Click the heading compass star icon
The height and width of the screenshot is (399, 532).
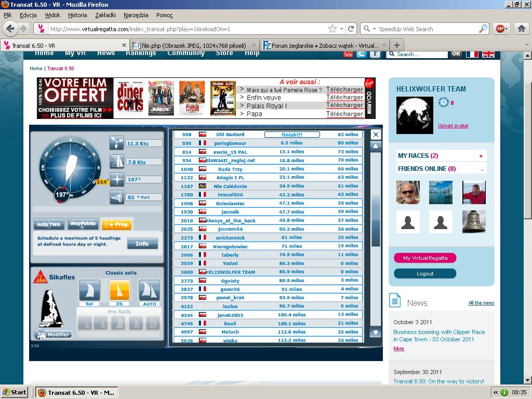pyautogui.click(x=117, y=180)
